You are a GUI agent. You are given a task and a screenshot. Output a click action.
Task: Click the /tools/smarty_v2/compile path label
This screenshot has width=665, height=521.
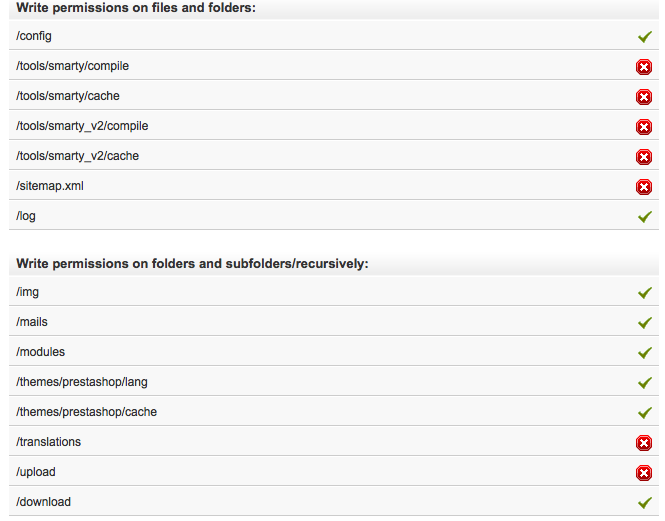[x=82, y=126]
